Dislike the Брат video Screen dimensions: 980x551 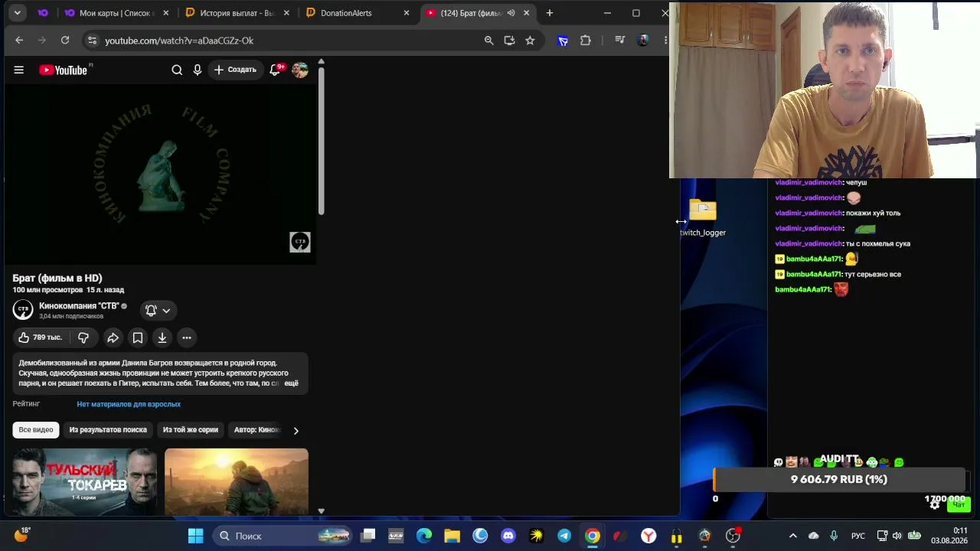(x=83, y=337)
